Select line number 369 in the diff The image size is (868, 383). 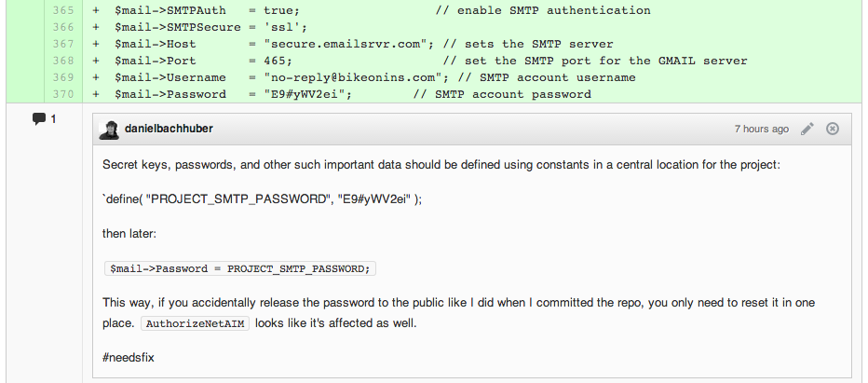63,77
